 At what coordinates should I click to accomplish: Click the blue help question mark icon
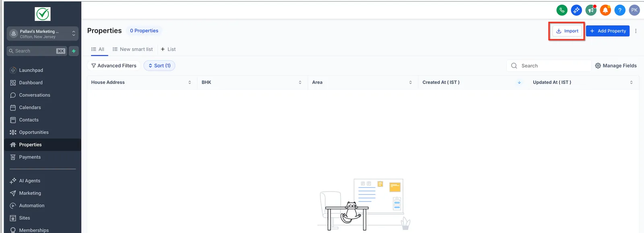click(x=620, y=10)
